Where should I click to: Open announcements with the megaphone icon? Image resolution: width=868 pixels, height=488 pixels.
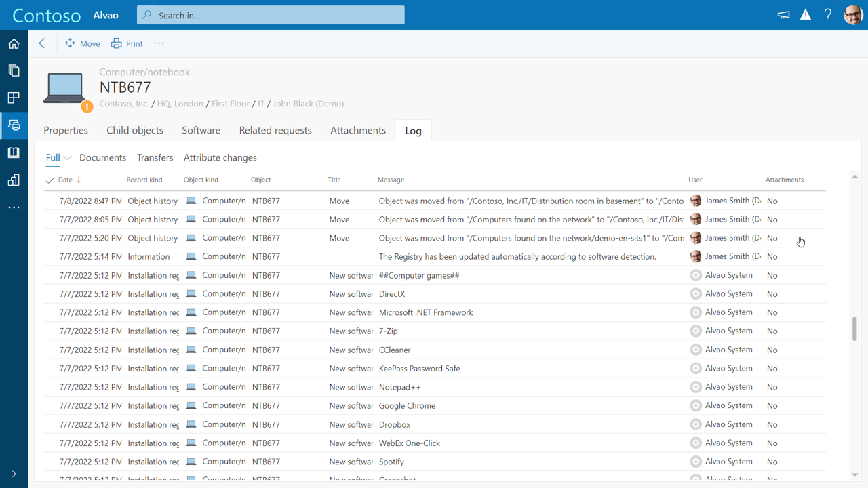(783, 14)
